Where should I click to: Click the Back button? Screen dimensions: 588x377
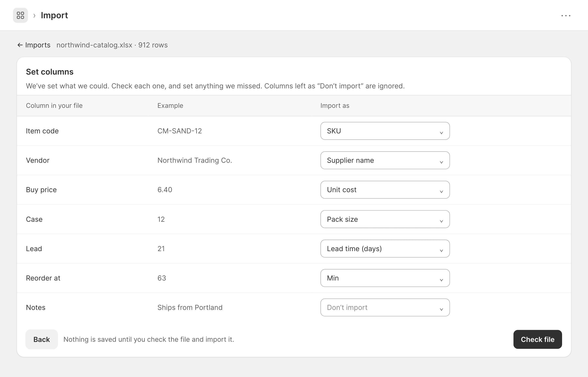(42, 339)
